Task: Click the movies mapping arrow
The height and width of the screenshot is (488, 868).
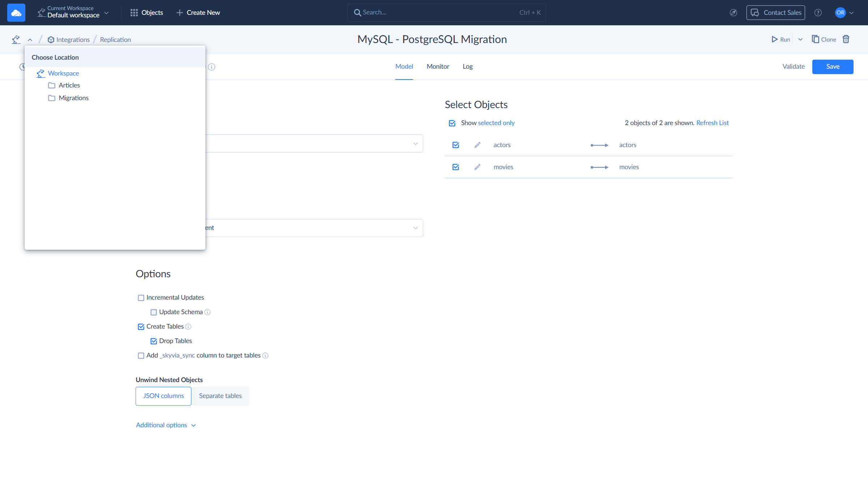Action: click(x=599, y=167)
